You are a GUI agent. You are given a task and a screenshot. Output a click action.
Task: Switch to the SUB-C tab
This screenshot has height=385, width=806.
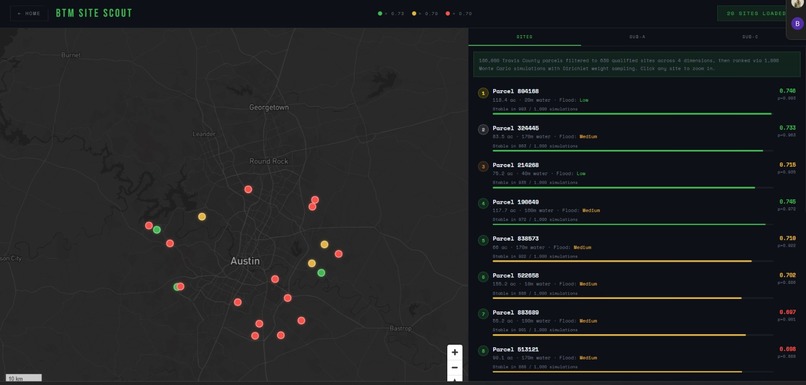click(749, 37)
